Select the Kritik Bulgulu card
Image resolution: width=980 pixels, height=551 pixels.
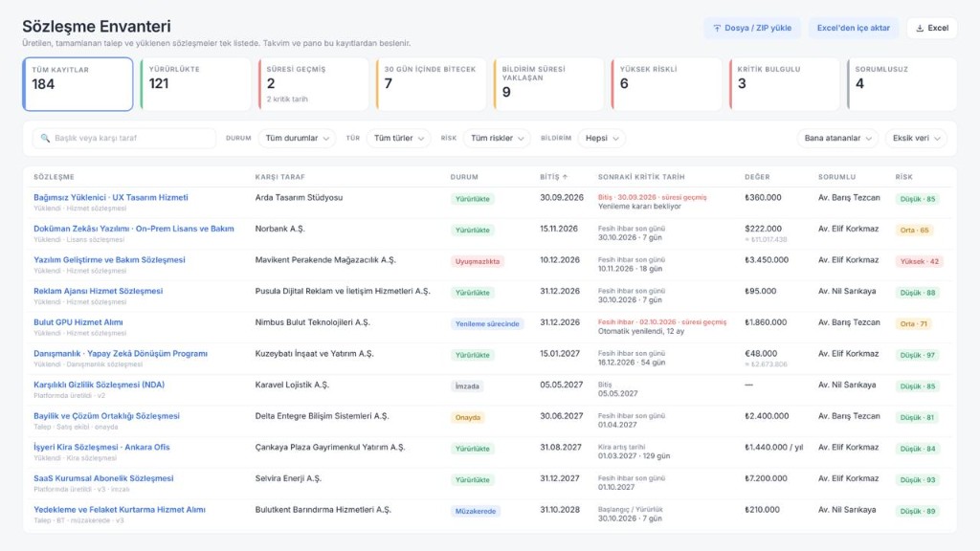785,84
